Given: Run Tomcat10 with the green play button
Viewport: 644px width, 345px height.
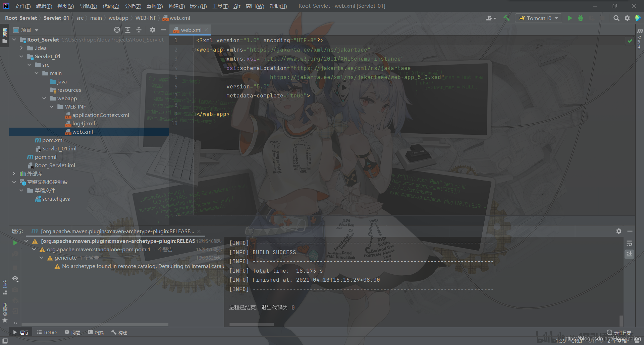Looking at the screenshot, I should (x=570, y=18).
